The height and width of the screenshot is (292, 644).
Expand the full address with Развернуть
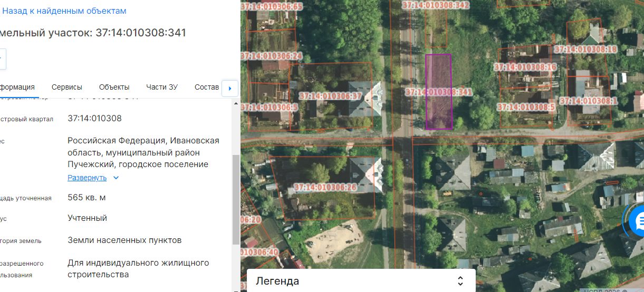pyautogui.click(x=87, y=178)
